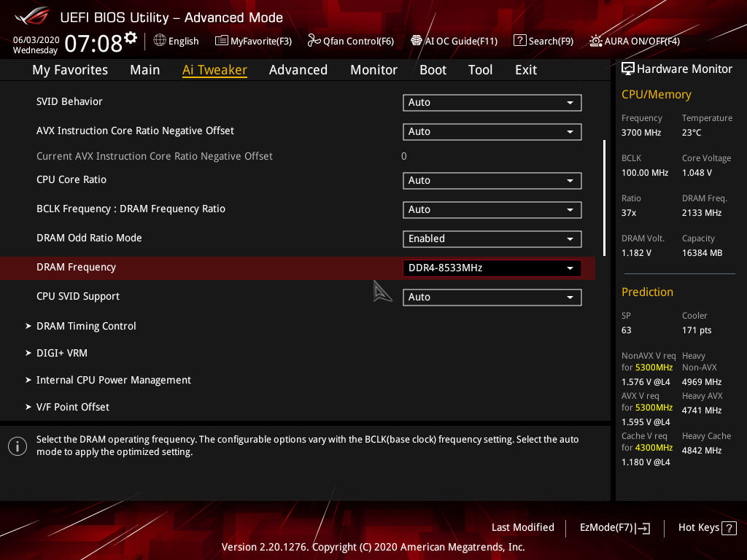The image size is (747, 560).
Task: View Last Modified changes
Action: (x=523, y=527)
